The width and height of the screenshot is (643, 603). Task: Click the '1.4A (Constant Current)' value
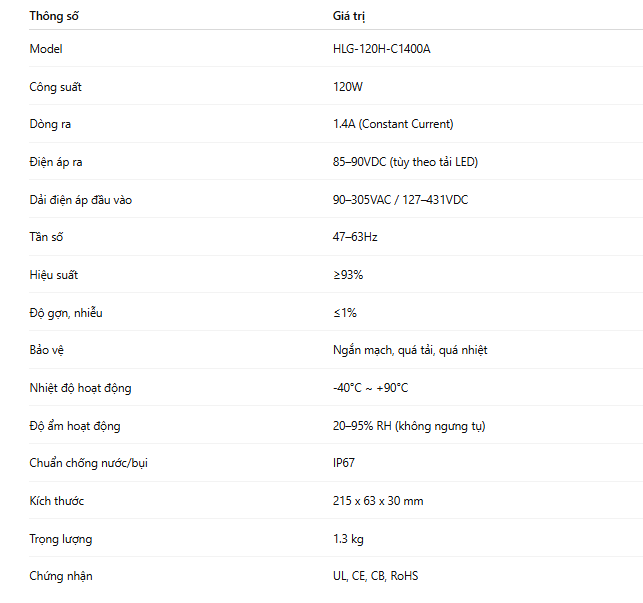point(393,124)
